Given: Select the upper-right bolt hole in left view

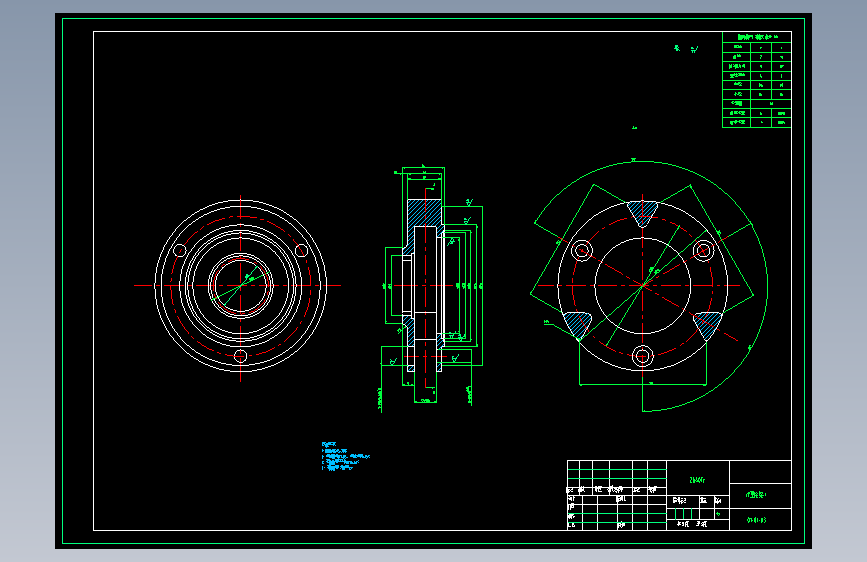Looking at the screenshot, I should (x=301, y=251).
